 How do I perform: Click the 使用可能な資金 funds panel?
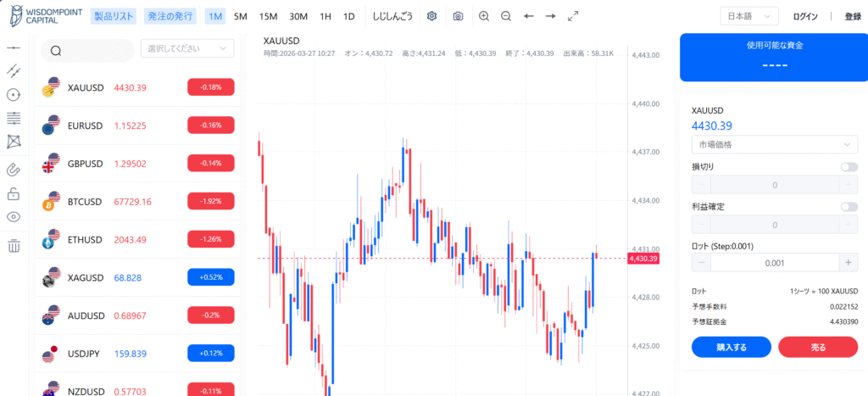[x=775, y=57]
